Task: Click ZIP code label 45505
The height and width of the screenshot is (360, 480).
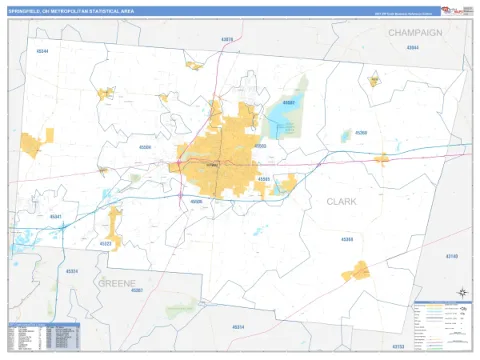Action: point(264,179)
